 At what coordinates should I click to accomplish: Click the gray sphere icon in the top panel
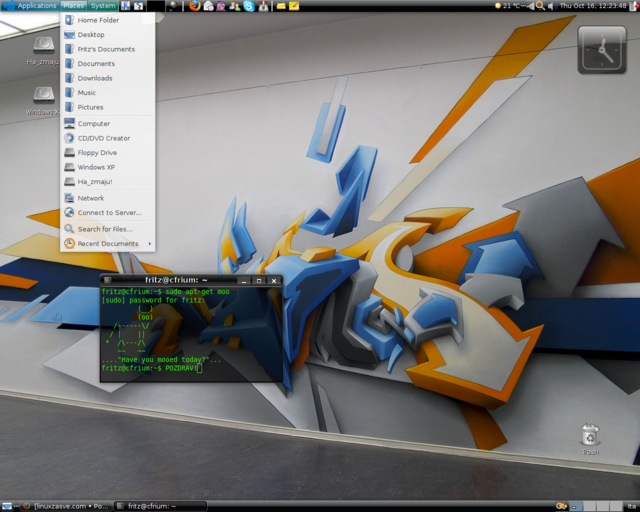(x=173, y=6)
